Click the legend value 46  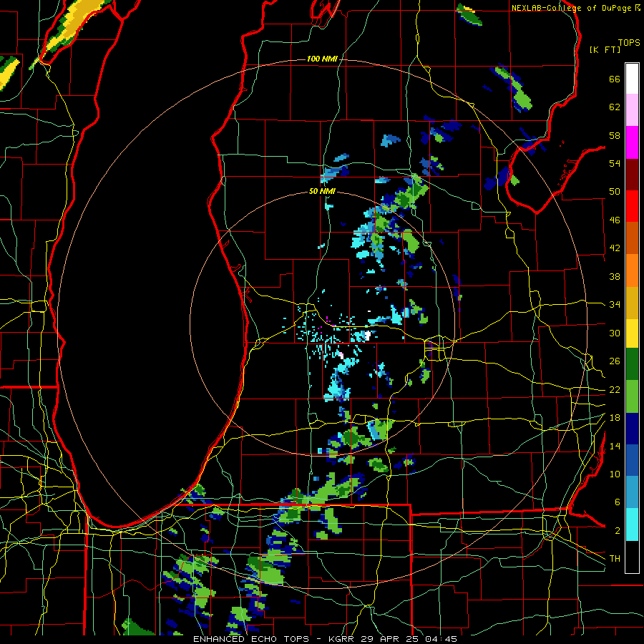tap(615, 220)
